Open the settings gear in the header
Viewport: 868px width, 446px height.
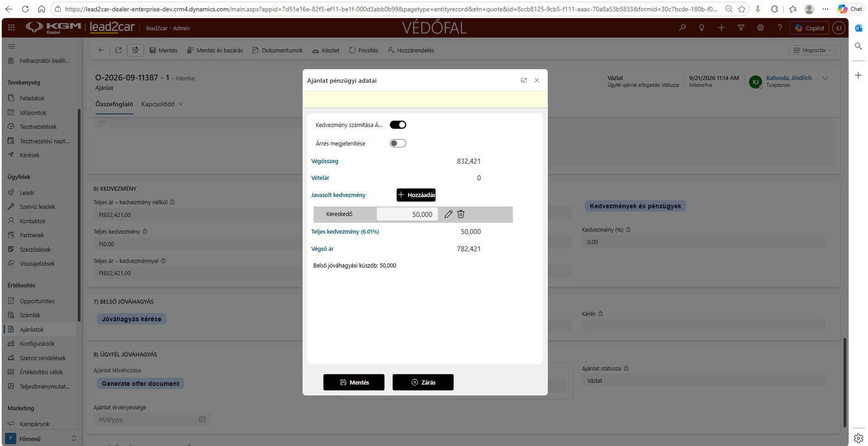(x=761, y=28)
